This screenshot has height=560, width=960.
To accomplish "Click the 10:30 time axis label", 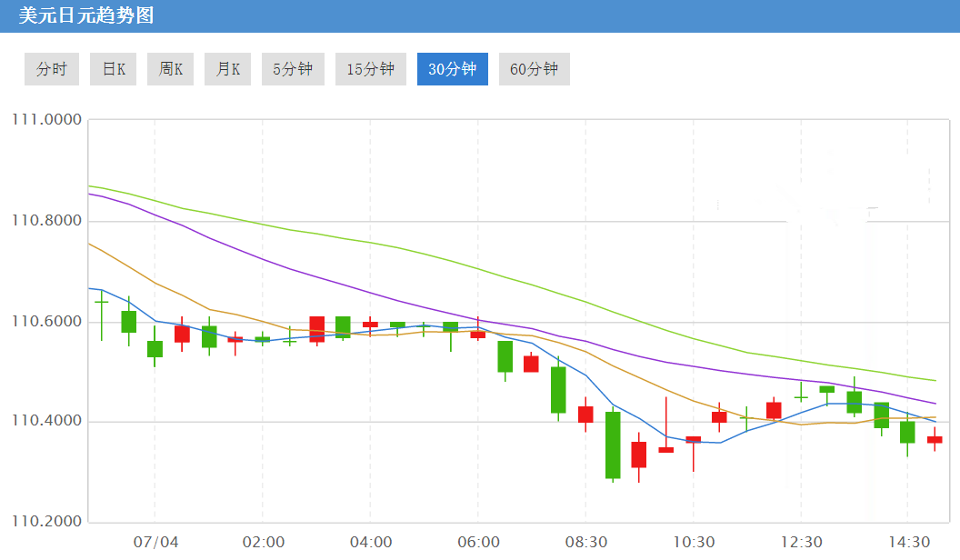I will [694, 542].
